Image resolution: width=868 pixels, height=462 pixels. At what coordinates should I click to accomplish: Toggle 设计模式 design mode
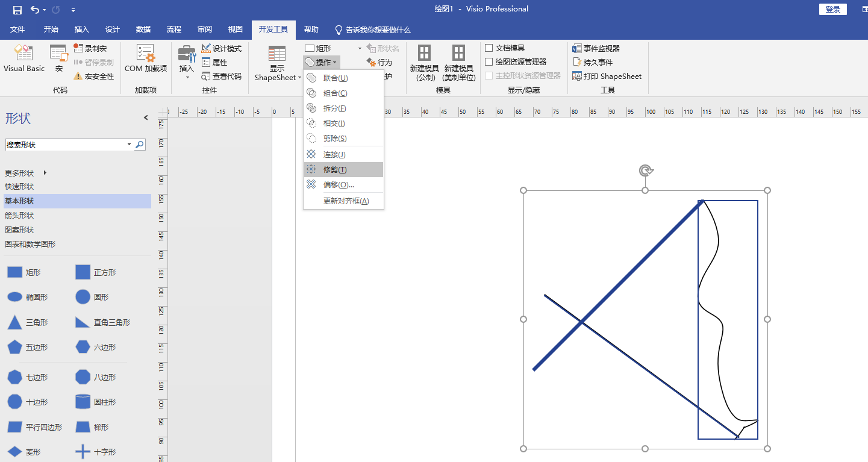tap(221, 48)
